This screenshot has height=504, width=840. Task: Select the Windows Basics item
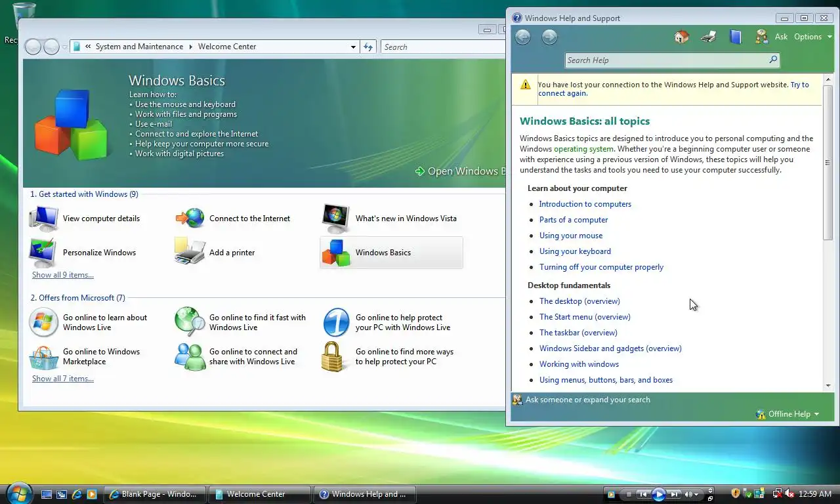(391, 253)
